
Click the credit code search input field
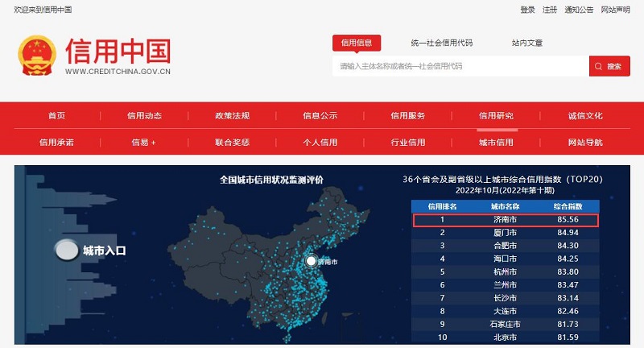[460, 66]
